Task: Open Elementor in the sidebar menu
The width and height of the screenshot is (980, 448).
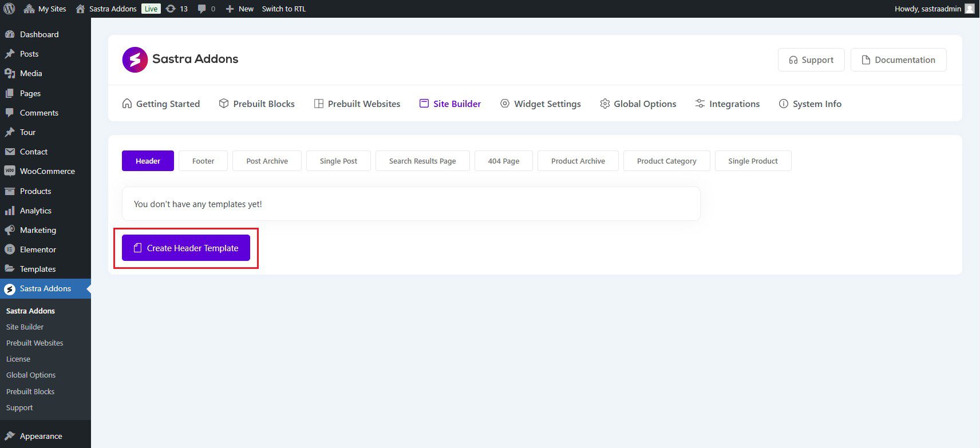Action: pos(38,249)
